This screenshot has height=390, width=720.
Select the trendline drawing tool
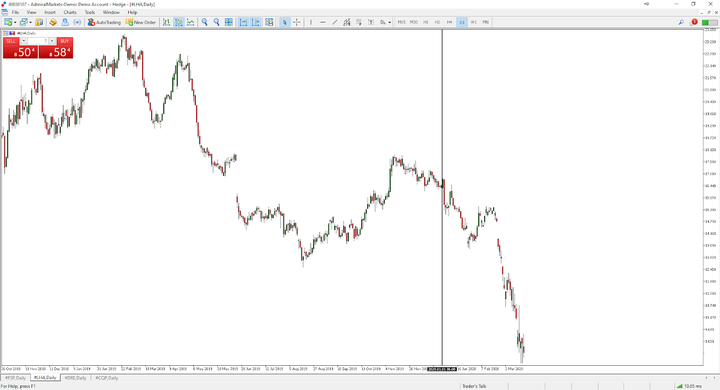tap(335, 22)
